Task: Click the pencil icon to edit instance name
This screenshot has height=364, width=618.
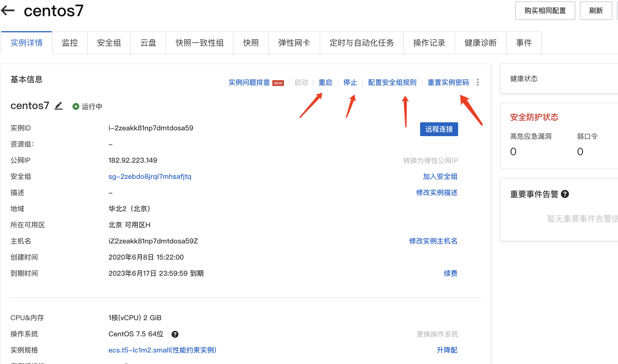Action: pos(59,106)
